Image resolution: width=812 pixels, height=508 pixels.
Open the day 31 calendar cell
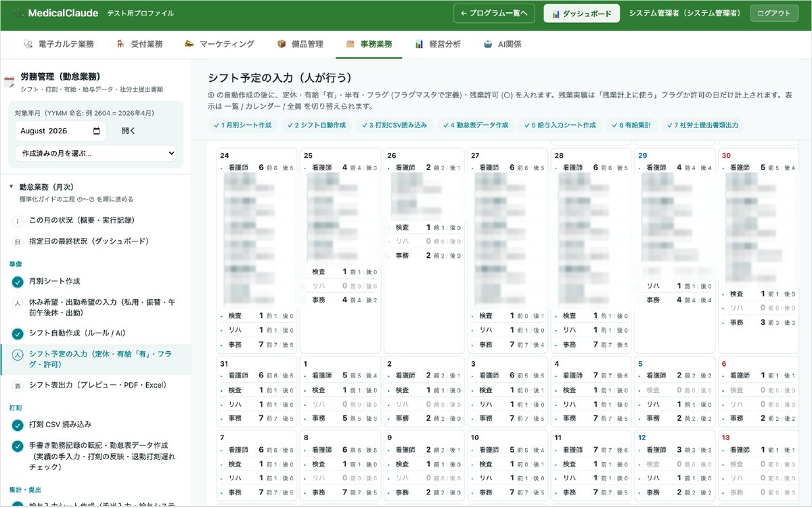[256, 392]
